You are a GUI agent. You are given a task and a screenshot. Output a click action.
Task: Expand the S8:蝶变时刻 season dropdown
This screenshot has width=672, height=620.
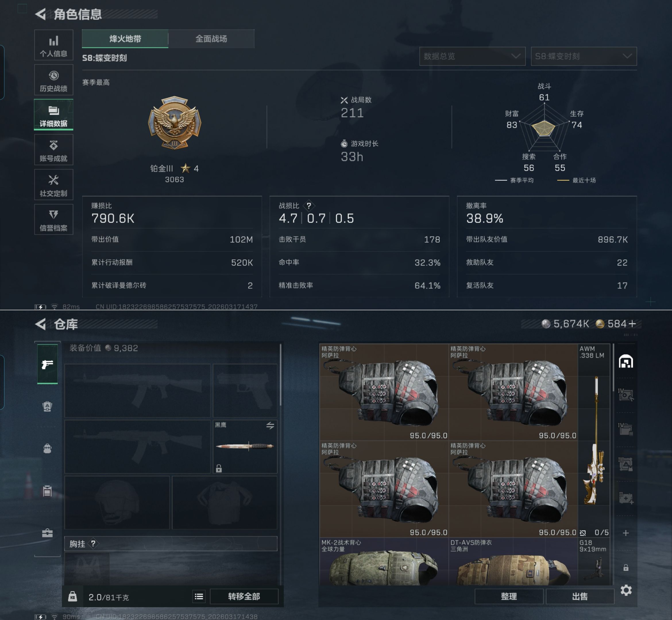tap(584, 56)
